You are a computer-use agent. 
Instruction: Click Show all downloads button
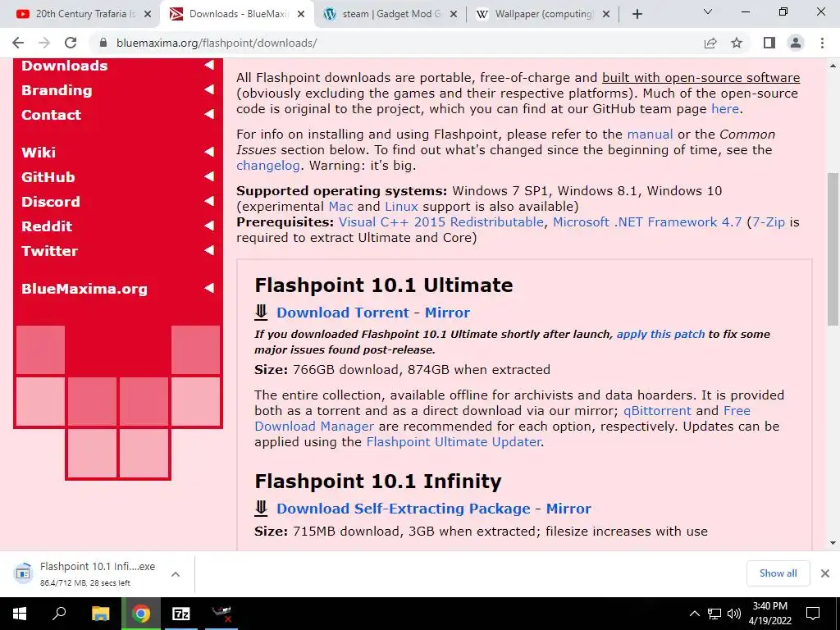(778, 573)
